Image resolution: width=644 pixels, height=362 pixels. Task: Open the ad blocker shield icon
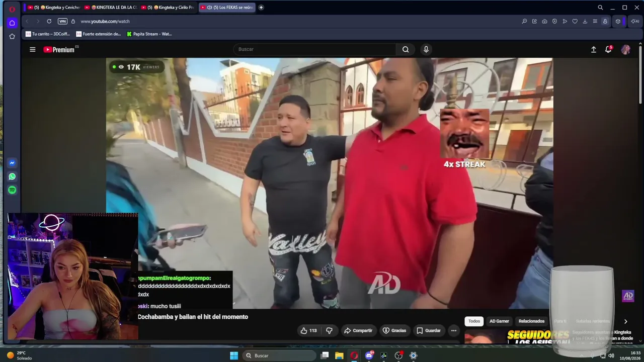[554, 21]
